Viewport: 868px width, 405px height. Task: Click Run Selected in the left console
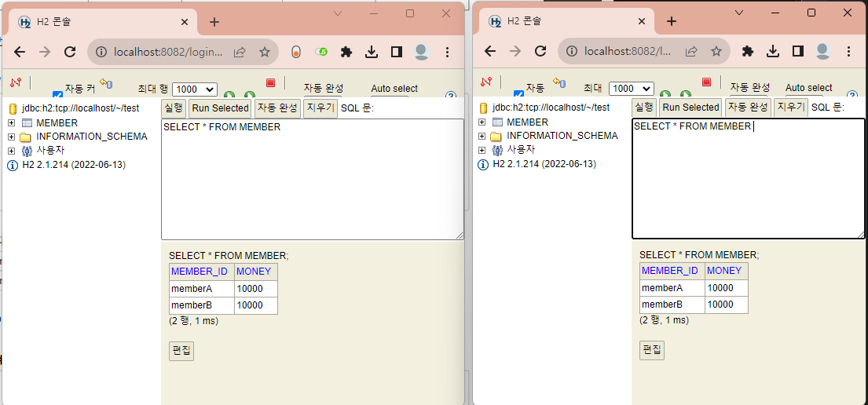pyautogui.click(x=220, y=108)
